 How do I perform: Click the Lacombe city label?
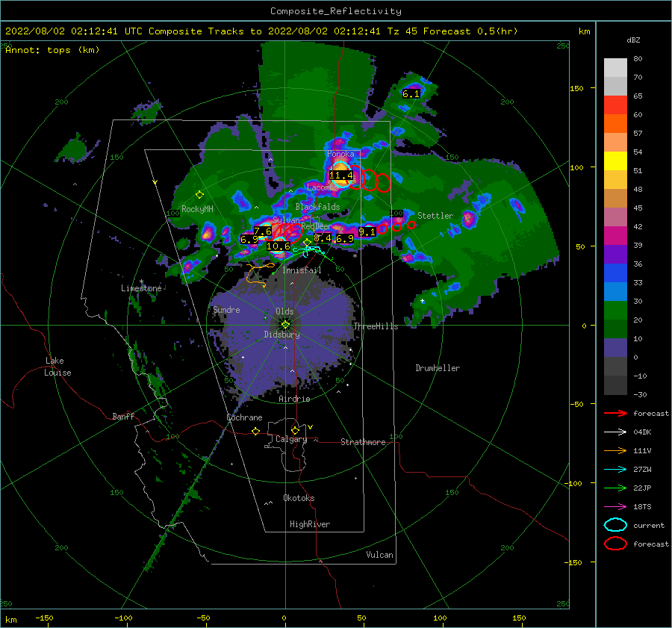point(323,187)
